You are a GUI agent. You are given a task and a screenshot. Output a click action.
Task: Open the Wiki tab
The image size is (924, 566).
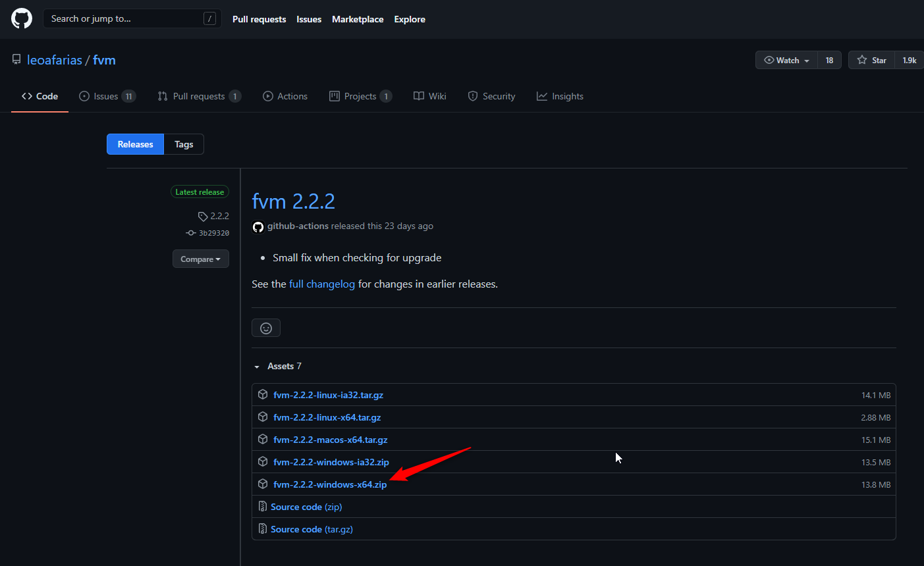click(x=430, y=96)
